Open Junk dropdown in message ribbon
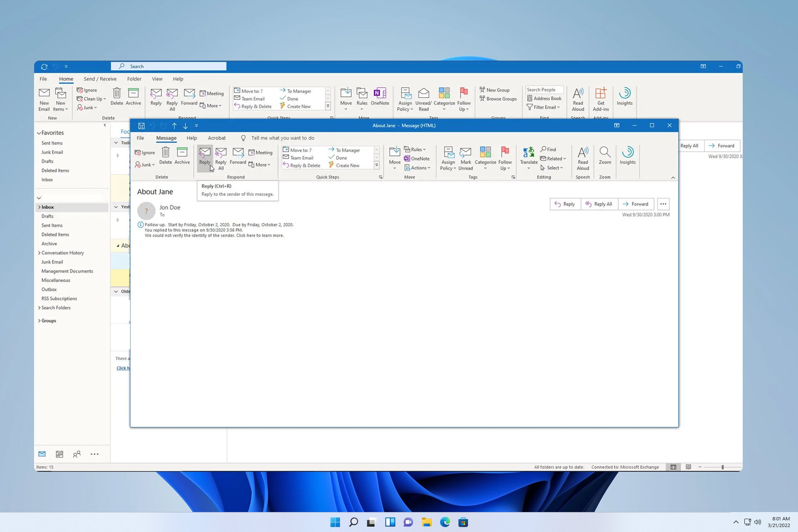Screen dimensions: 798x532 [145, 165]
